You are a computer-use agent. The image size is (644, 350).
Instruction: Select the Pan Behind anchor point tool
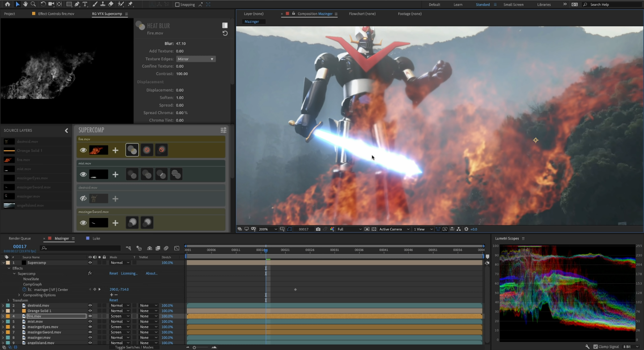click(59, 4)
